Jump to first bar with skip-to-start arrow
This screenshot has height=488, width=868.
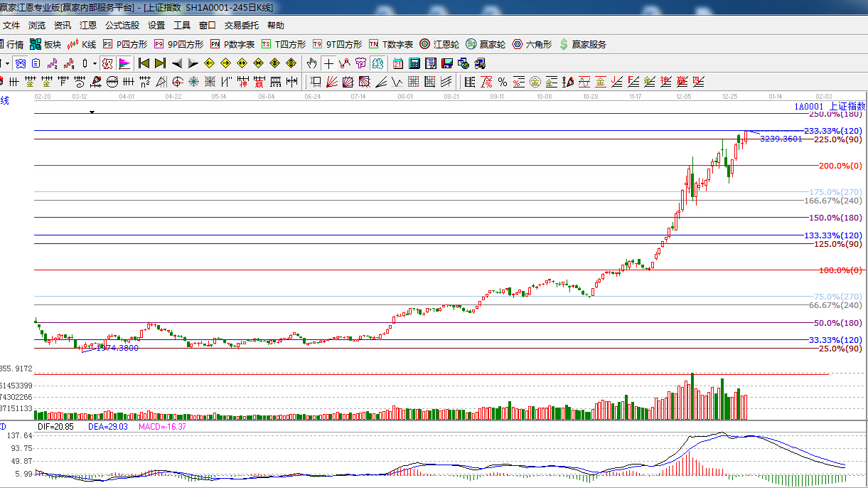pyautogui.click(x=144, y=63)
